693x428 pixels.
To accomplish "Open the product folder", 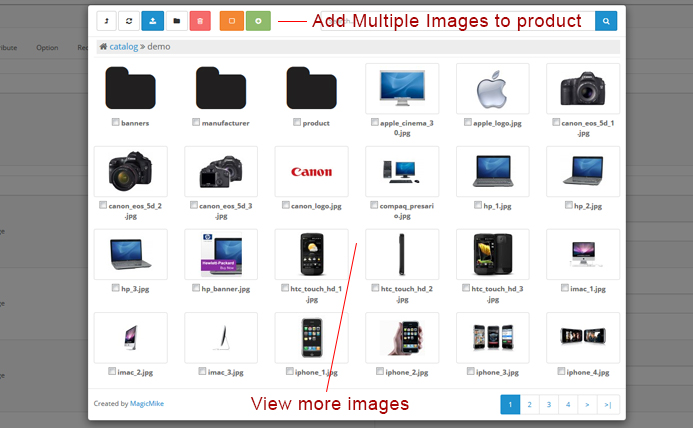I will pyautogui.click(x=312, y=88).
